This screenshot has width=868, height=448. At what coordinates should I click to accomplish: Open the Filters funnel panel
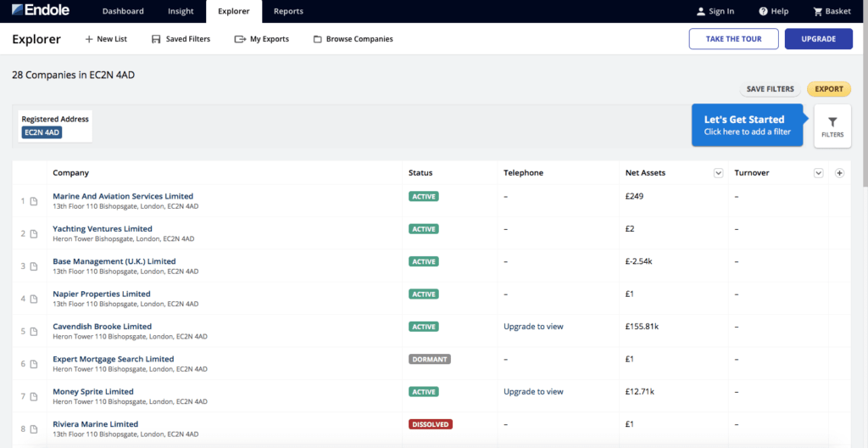tap(832, 126)
